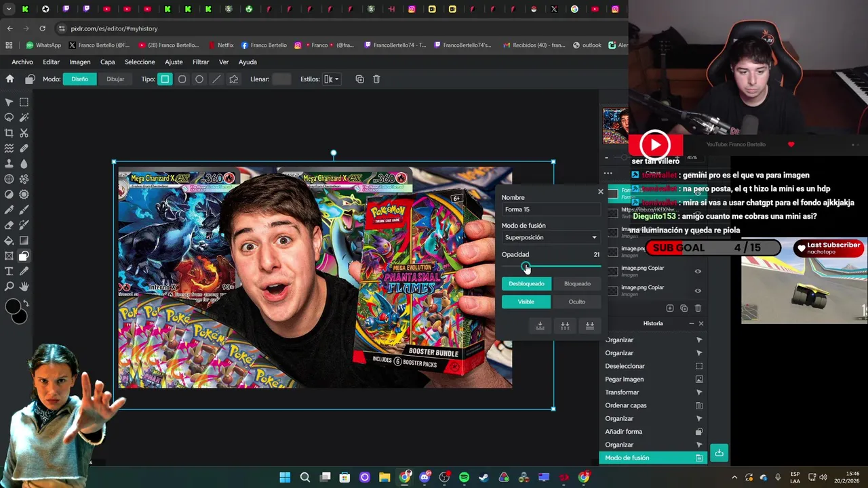868x488 pixels.
Task: Edit the Nombre field Forma 15
Action: [551, 209]
